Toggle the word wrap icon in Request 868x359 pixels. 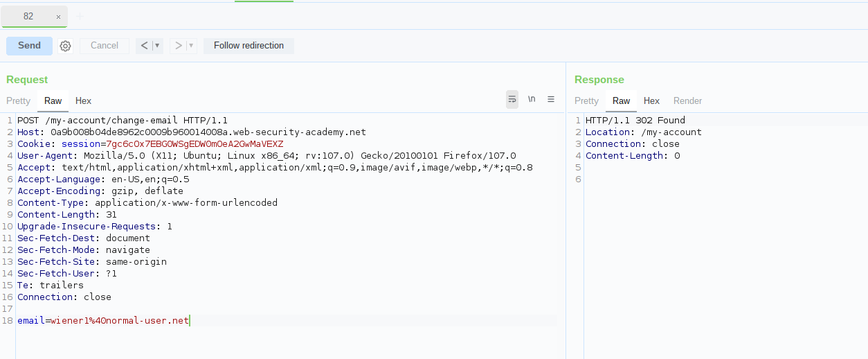(512, 100)
